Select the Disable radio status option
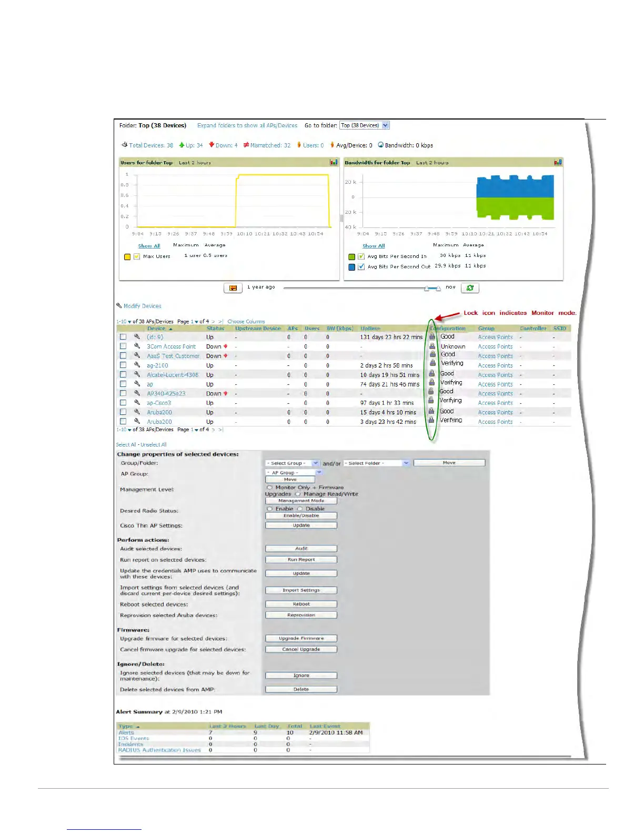Viewport: 644px width, 834px height. pyautogui.click(x=300, y=509)
